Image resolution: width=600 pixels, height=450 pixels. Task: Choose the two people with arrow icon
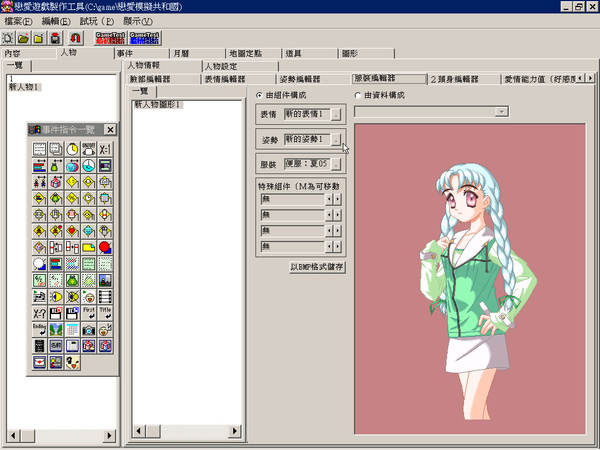pyautogui.click(x=39, y=182)
